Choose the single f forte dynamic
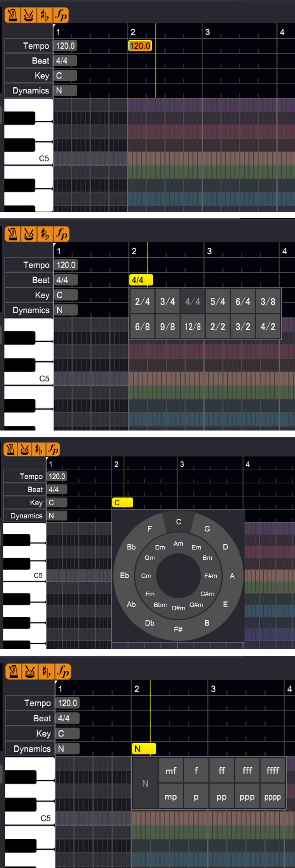Image resolution: width=295 pixels, height=868 pixels. [x=196, y=771]
